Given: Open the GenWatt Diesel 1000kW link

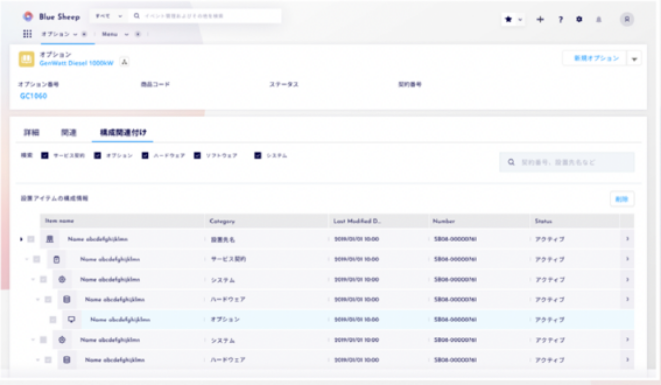Looking at the screenshot, I should [x=76, y=63].
